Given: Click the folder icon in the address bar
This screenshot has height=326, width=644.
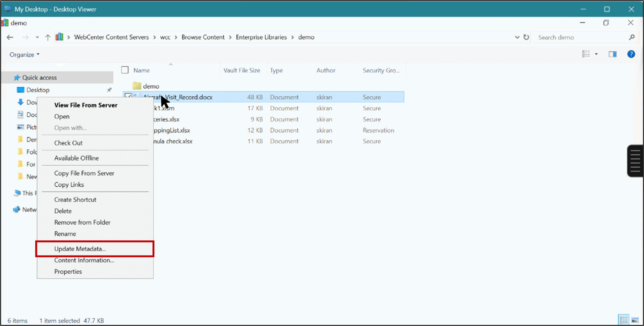Looking at the screenshot, I should pyautogui.click(x=59, y=37).
